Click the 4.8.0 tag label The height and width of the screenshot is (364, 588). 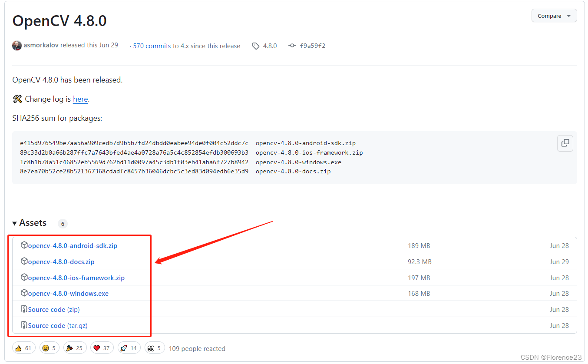coord(269,45)
